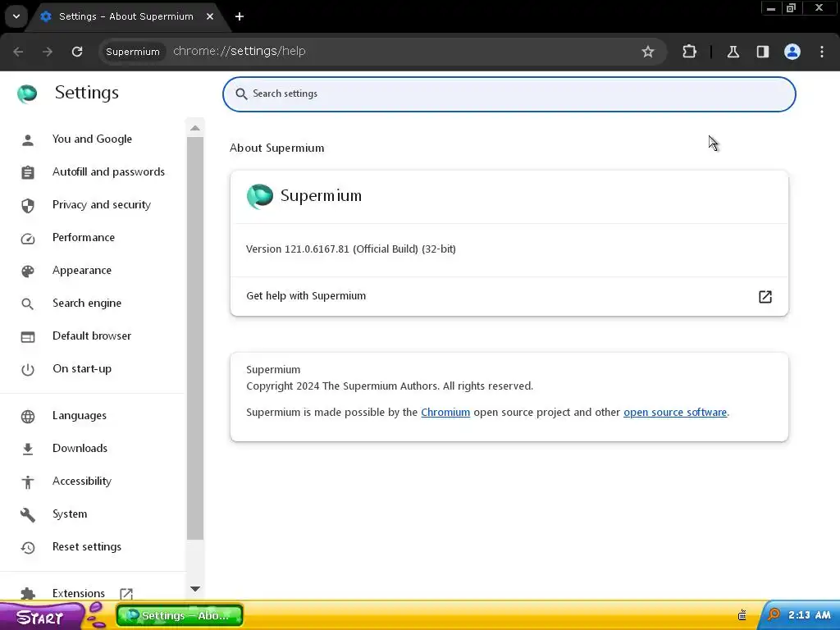
Task: Click the Get help external-link icon
Action: (765, 297)
